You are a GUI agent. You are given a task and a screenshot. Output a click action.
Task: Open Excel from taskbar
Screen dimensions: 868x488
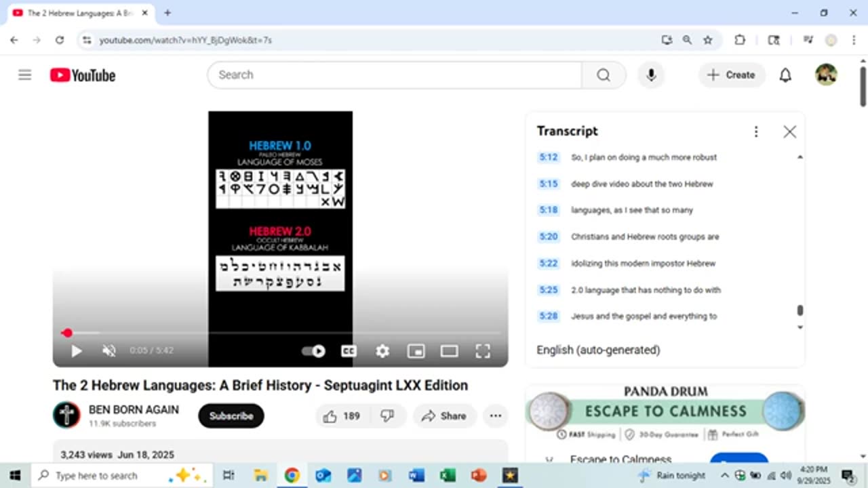pos(448,475)
